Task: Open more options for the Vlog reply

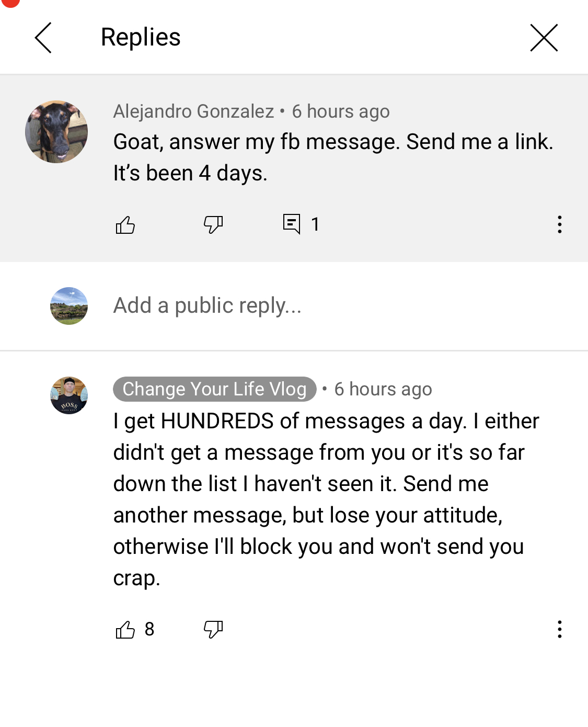Action: tap(560, 629)
